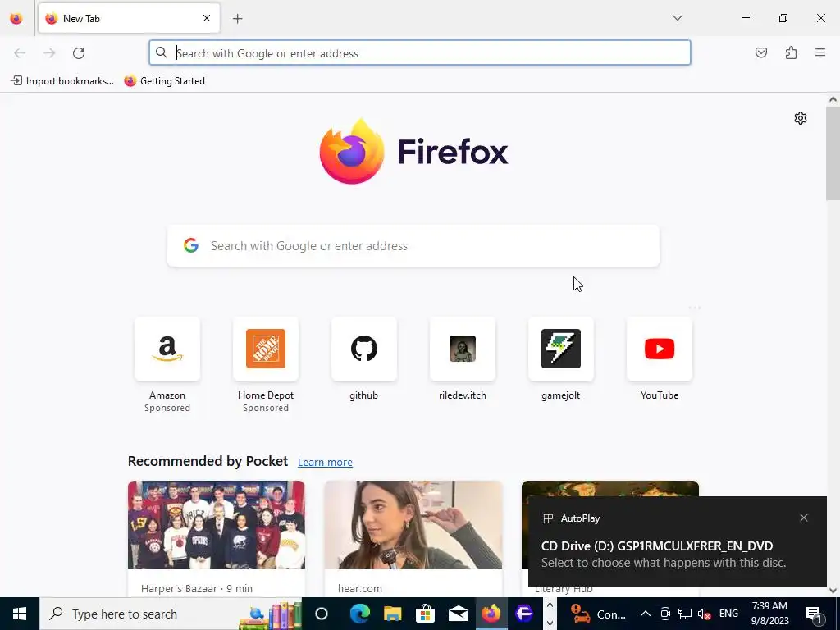
Task: Dismiss the AutoPlay notification
Action: (804, 518)
